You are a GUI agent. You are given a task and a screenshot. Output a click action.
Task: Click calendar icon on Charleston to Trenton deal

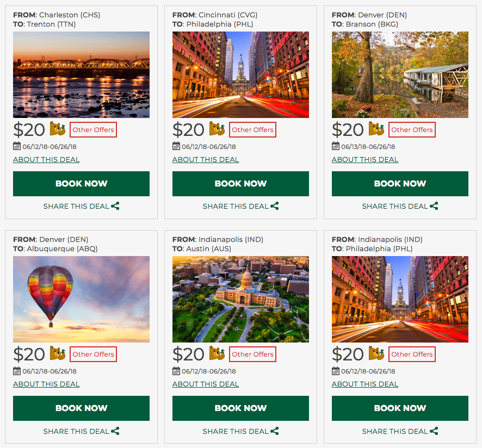click(17, 146)
